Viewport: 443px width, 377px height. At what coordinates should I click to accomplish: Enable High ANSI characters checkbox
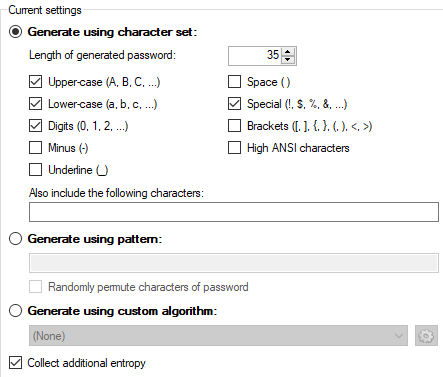click(x=234, y=148)
